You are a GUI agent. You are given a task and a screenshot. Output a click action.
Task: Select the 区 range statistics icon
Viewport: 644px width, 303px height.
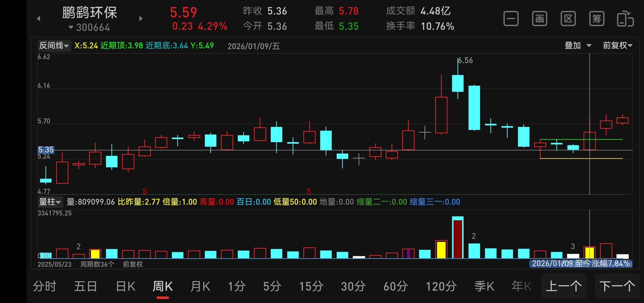coord(568,19)
